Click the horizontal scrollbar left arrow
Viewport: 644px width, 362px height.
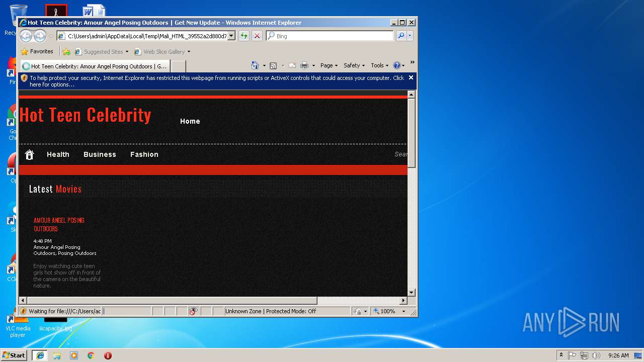click(23, 300)
